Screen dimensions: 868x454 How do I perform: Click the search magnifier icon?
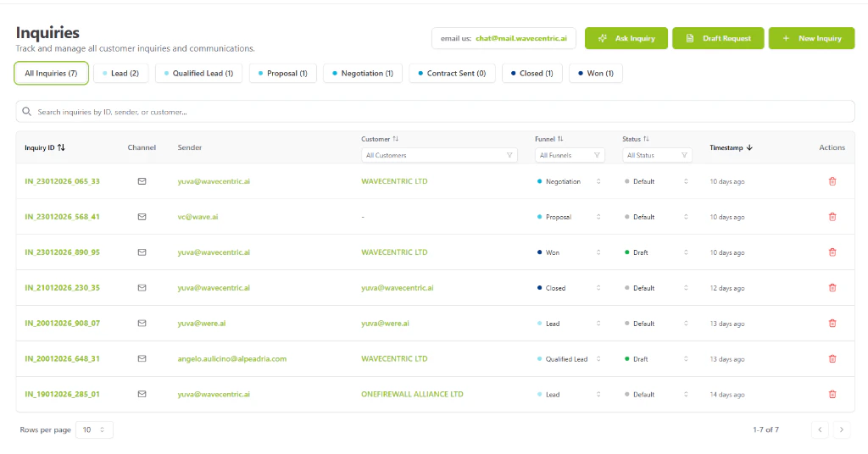click(x=26, y=112)
